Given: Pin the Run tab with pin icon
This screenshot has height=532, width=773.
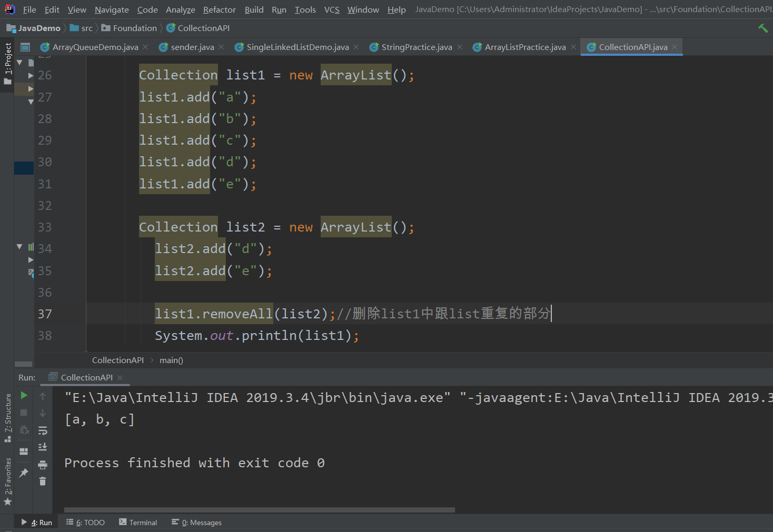Looking at the screenshot, I should coord(24,473).
